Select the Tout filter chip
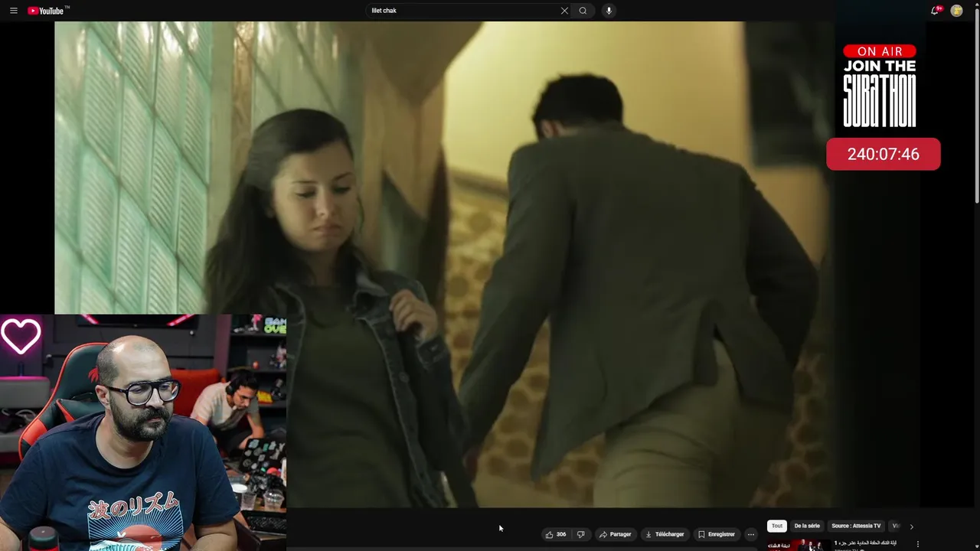Viewport: 980px width, 551px height. click(x=777, y=526)
